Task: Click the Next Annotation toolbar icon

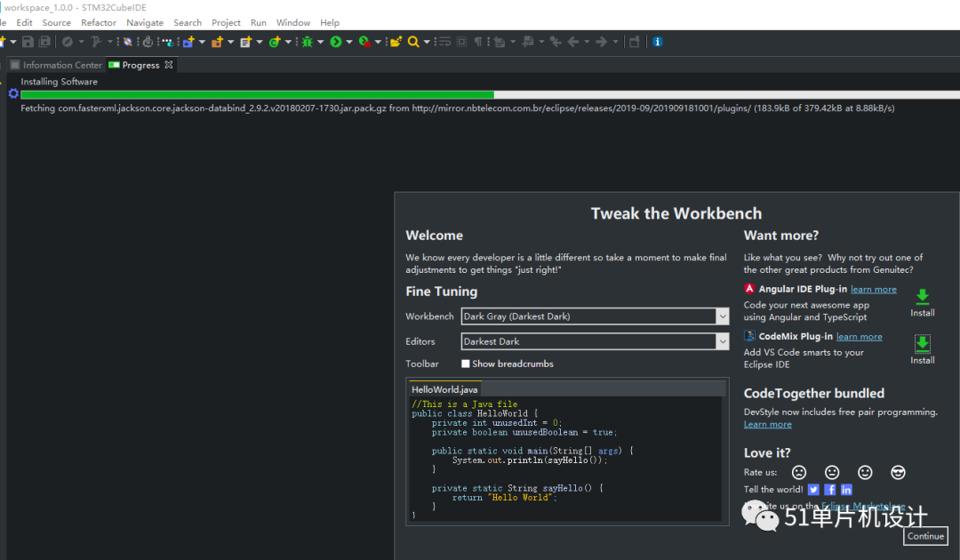Action: click(x=500, y=42)
